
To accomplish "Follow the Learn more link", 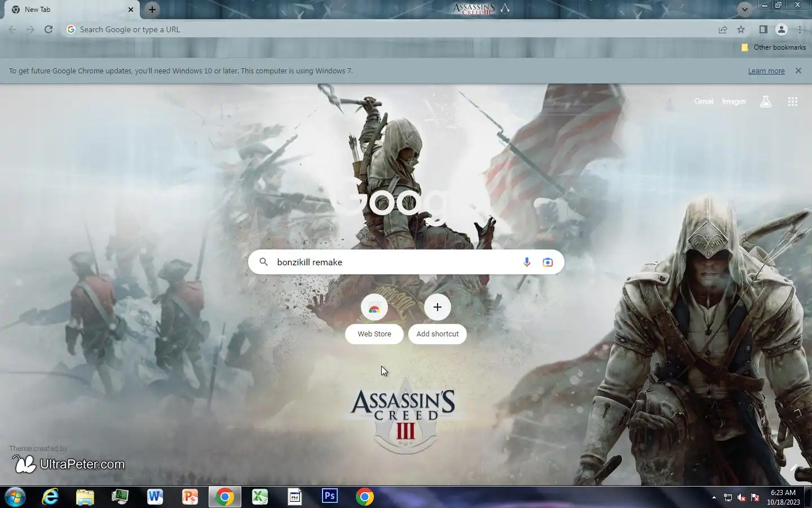I will 766,71.
